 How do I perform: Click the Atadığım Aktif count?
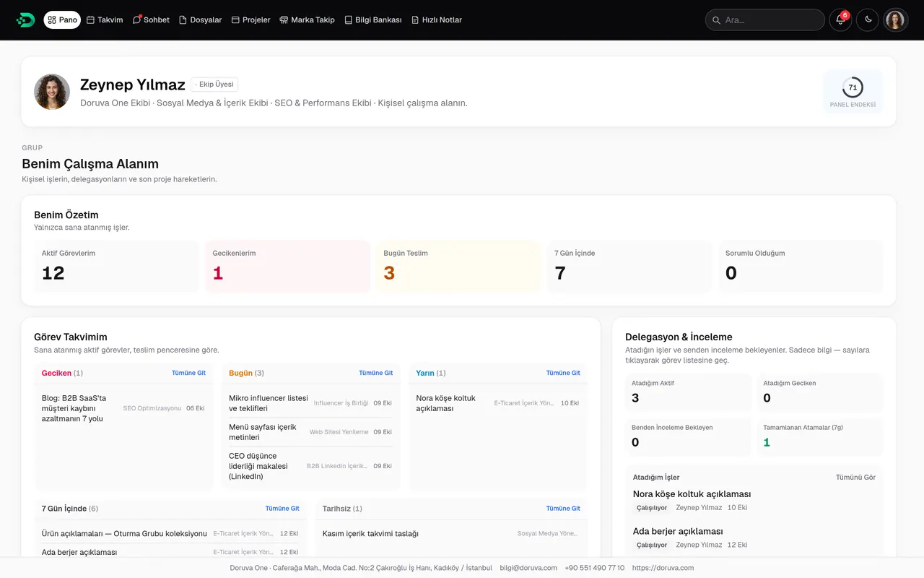[689, 392]
